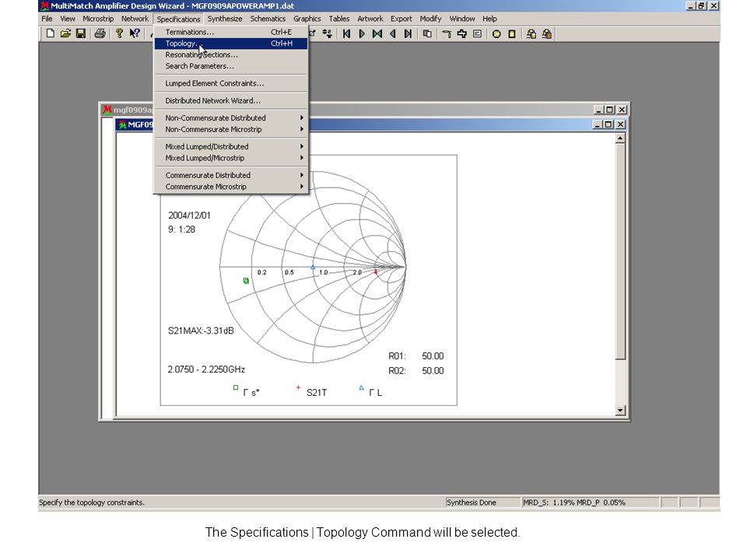Click the sort arrows toolbar icon

click(328, 33)
